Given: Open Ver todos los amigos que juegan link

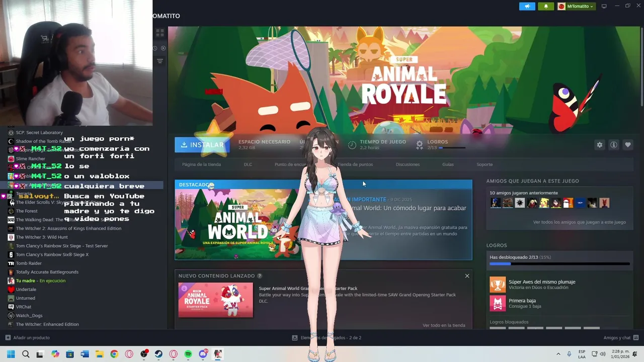Looking at the screenshot, I should [580, 222].
